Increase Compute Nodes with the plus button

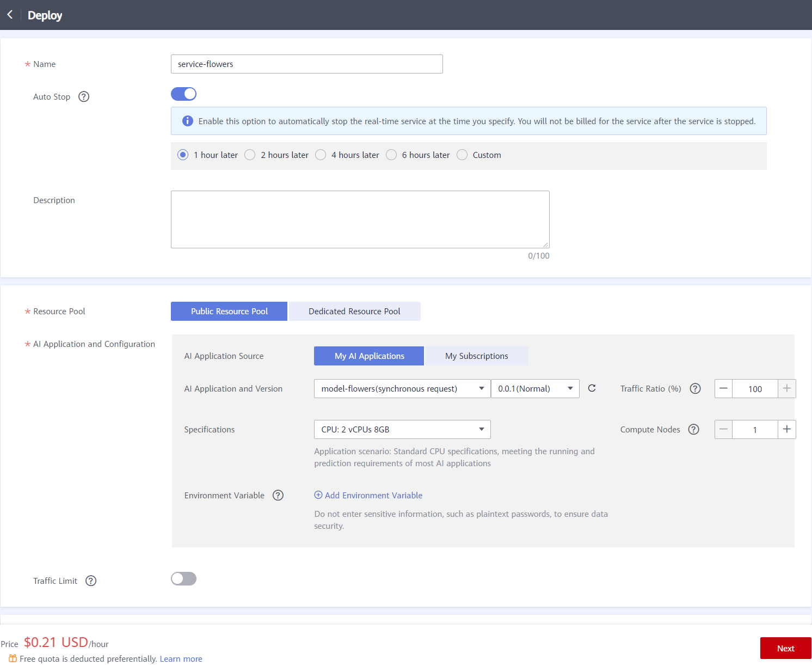pos(786,429)
